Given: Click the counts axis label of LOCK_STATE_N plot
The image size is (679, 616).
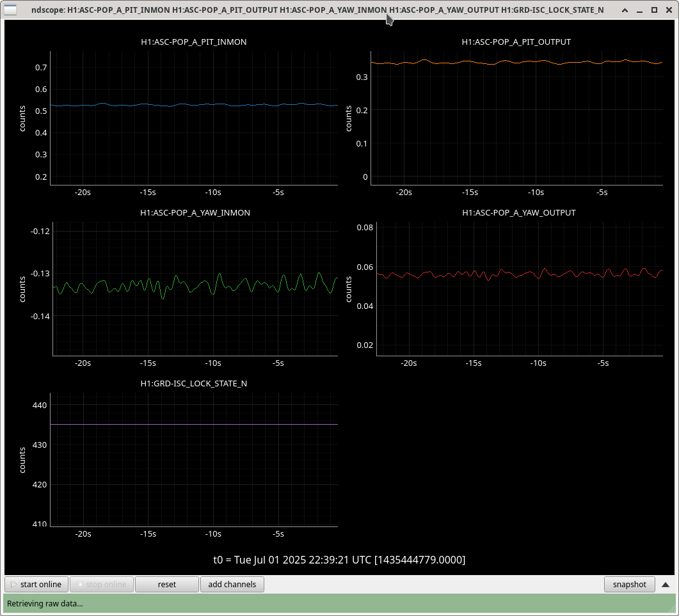Looking at the screenshot, I should tap(22, 460).
